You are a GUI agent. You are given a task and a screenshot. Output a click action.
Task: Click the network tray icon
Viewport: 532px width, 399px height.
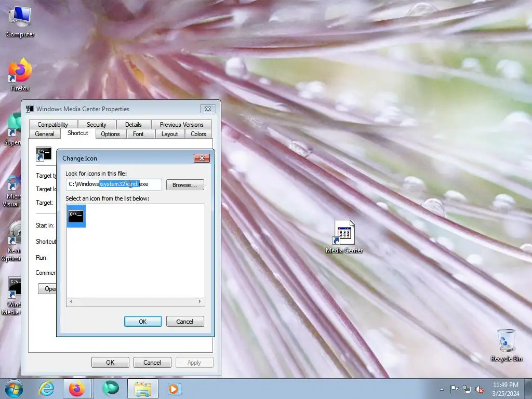(x=467, y=390)
